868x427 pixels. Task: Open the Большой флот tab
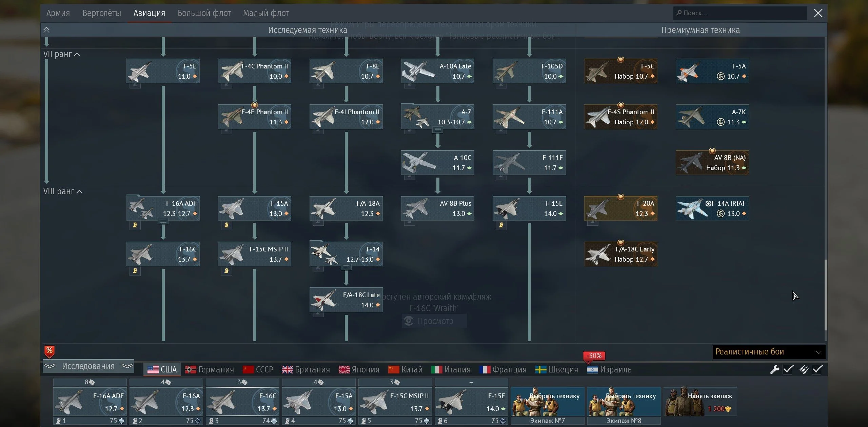pos(204,13)
